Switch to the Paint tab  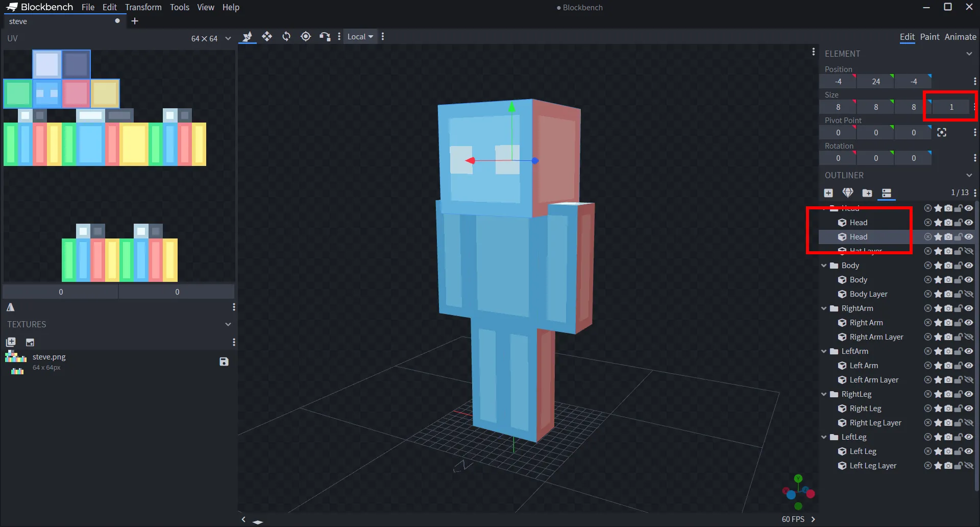click(929, 36)
